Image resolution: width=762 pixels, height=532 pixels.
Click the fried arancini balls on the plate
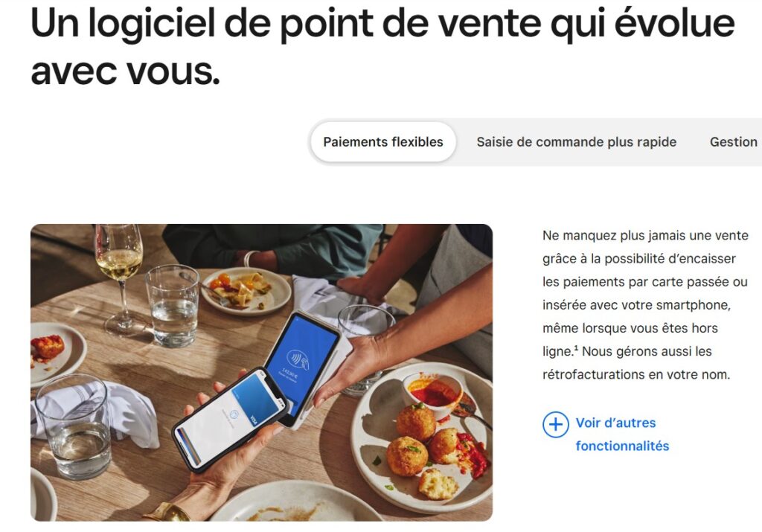click(x=428, y=443)
